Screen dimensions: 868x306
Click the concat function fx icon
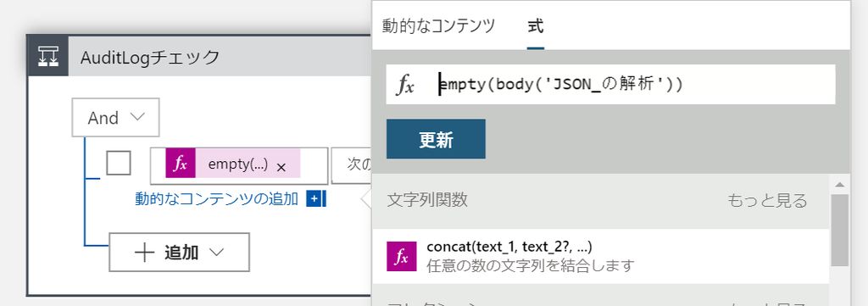401,256
